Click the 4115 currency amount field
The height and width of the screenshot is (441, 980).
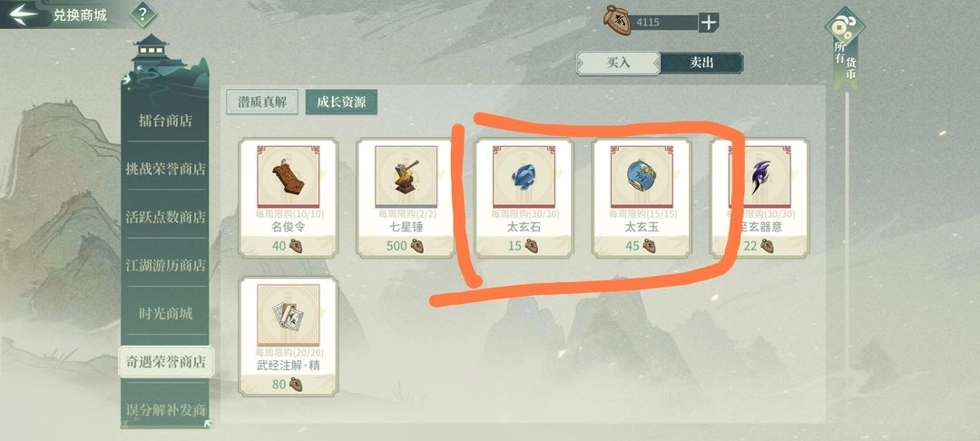click(664, 23)
